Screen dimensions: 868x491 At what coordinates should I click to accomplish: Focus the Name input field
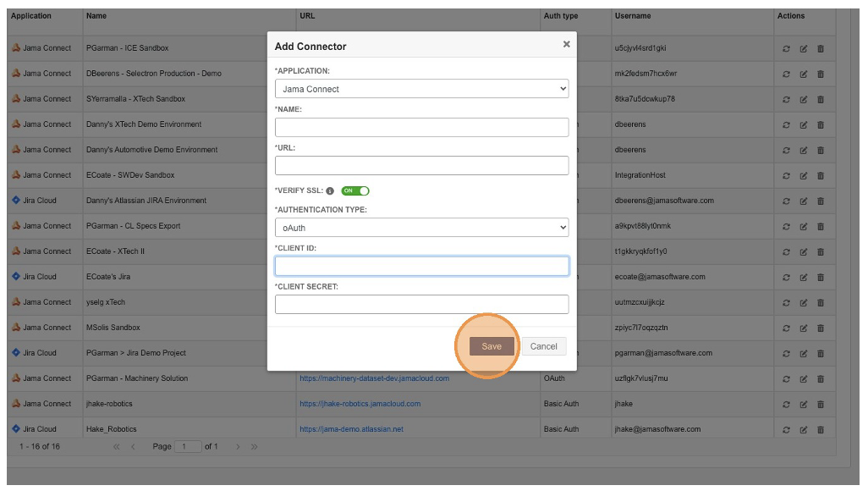point(422,127)
